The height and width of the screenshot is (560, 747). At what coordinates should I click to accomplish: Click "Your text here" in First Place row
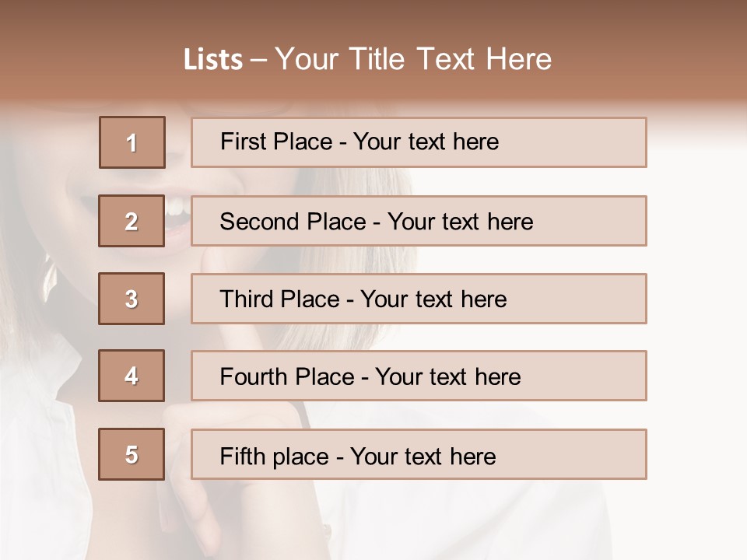coord(426,142)
